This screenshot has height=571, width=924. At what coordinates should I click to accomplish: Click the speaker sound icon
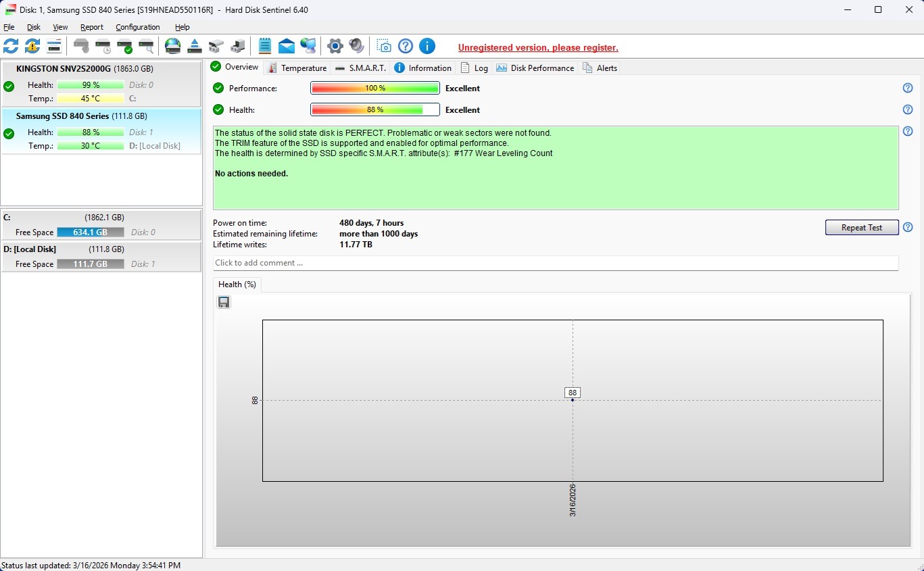(x=357, y=46)
